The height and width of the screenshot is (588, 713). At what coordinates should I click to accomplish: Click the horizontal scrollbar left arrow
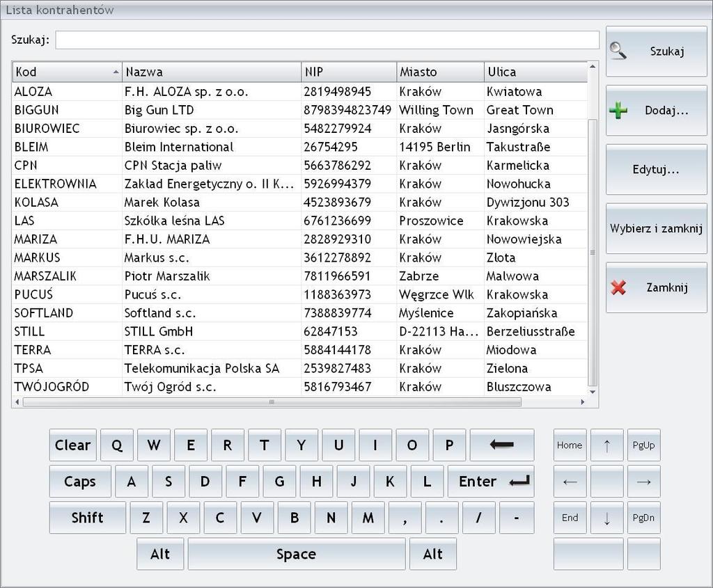click(17, 402)
